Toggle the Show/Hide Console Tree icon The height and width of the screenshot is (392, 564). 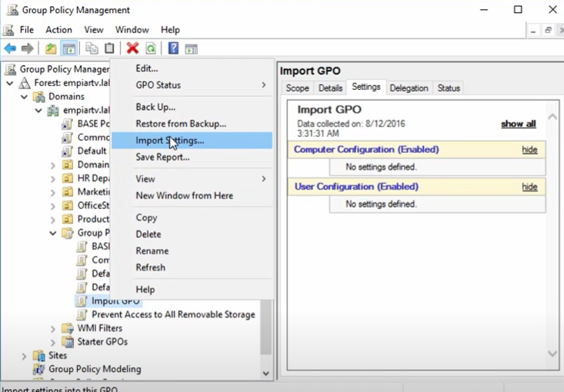(x=69, y=48)
